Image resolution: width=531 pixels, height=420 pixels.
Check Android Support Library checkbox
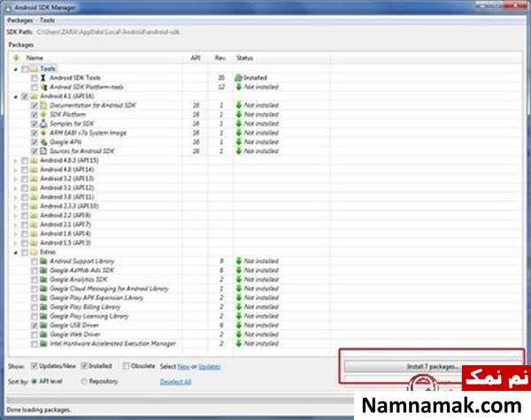[35, 261]
